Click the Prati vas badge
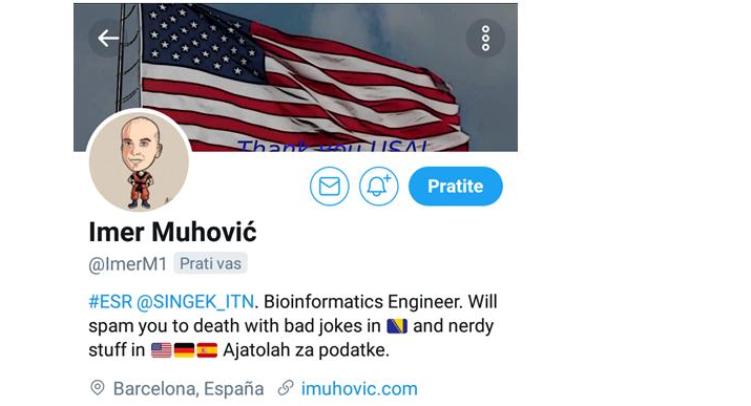 (x=210, y=263)
